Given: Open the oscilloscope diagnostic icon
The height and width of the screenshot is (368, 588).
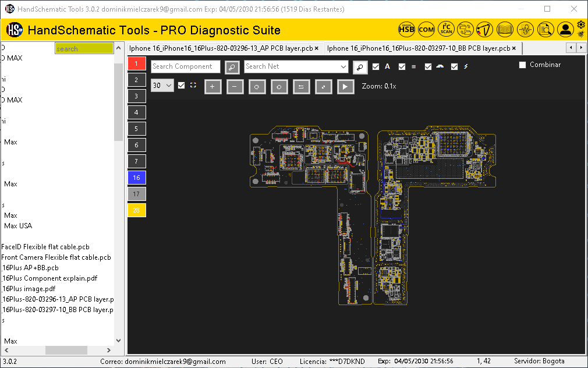Looking at the screenshot, I should pos(525,29).
